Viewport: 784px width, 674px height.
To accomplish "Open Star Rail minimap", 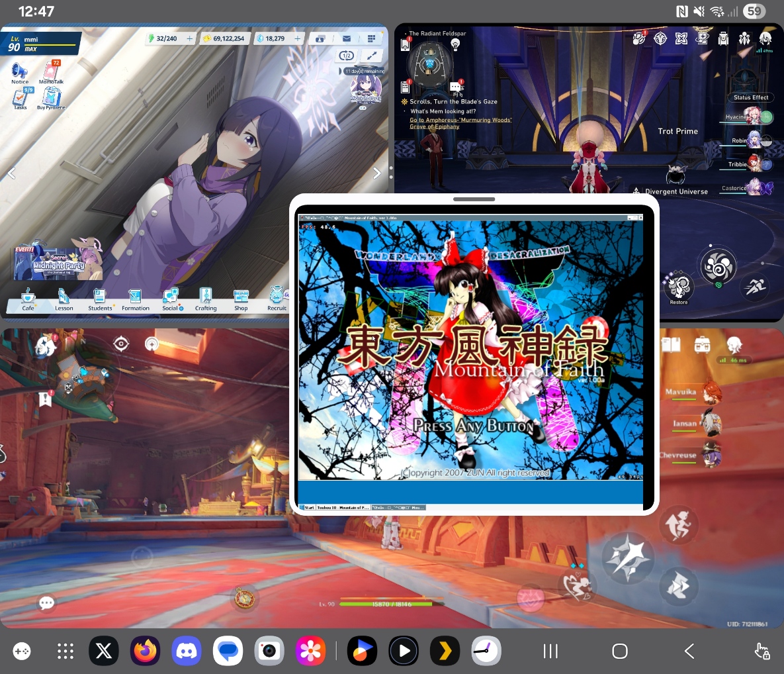I will click(429, 64).
